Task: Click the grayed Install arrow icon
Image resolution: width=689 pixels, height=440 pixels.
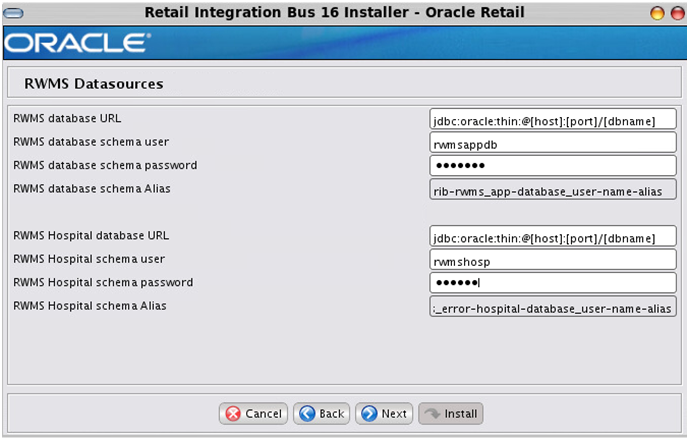Action: tap(432, 414)
